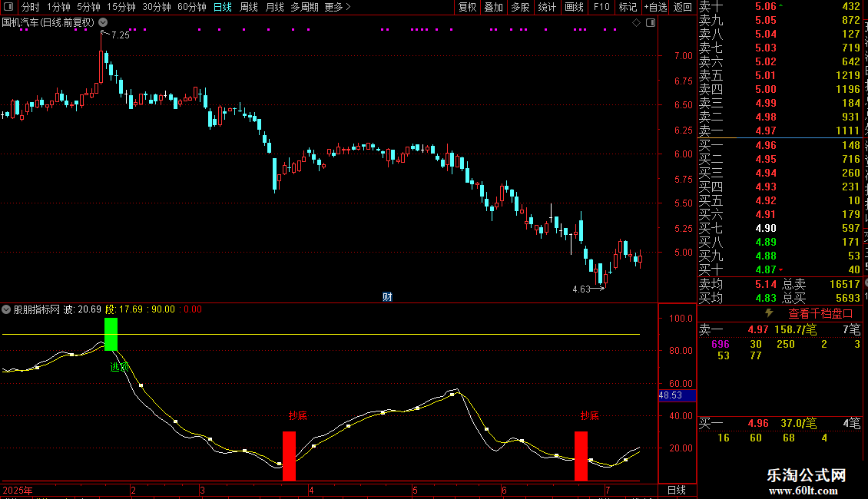Open 多周期 multi-period view
The image size is (868, 499).
304,7
